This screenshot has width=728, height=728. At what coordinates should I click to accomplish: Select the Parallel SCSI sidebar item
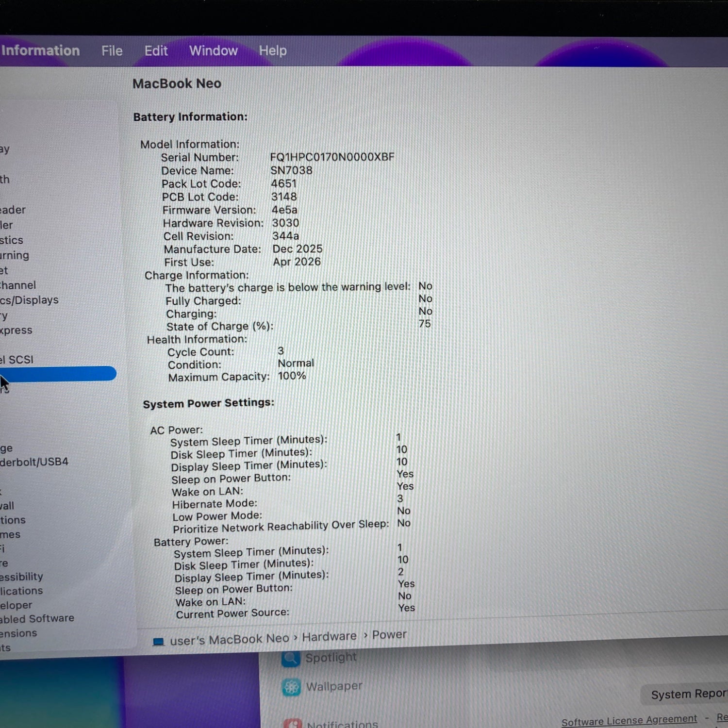click(x=17, y=360)
